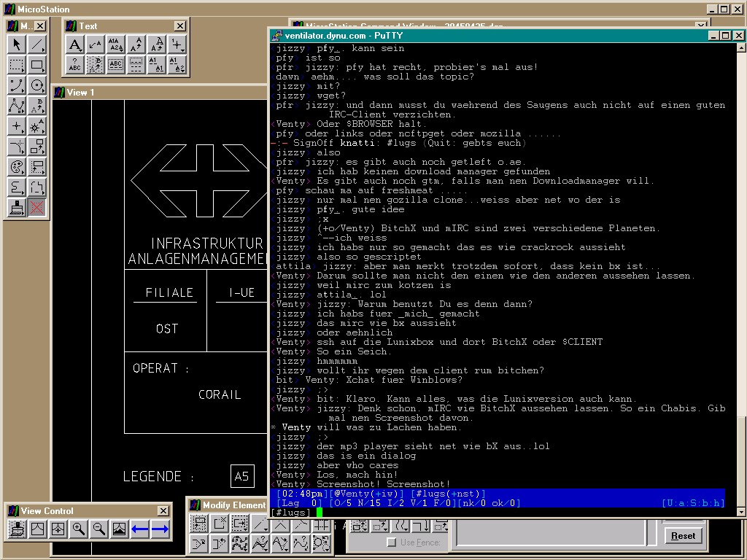Select the Create Complex Chain tool

17,187
